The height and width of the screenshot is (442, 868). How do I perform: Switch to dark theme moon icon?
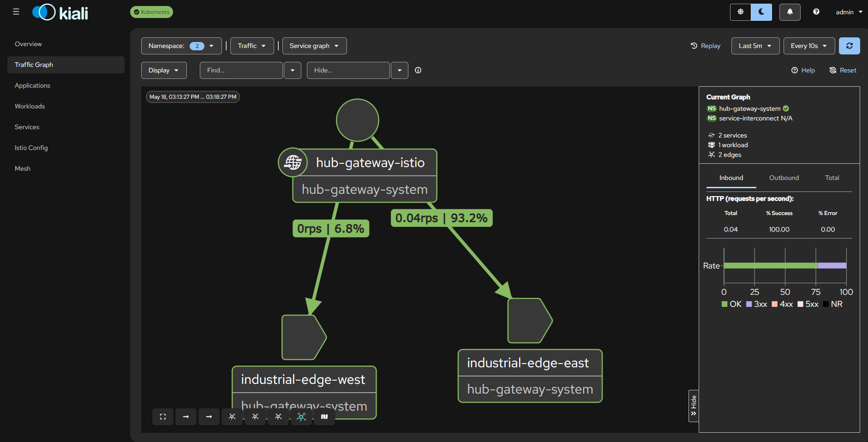pos(761,12)
